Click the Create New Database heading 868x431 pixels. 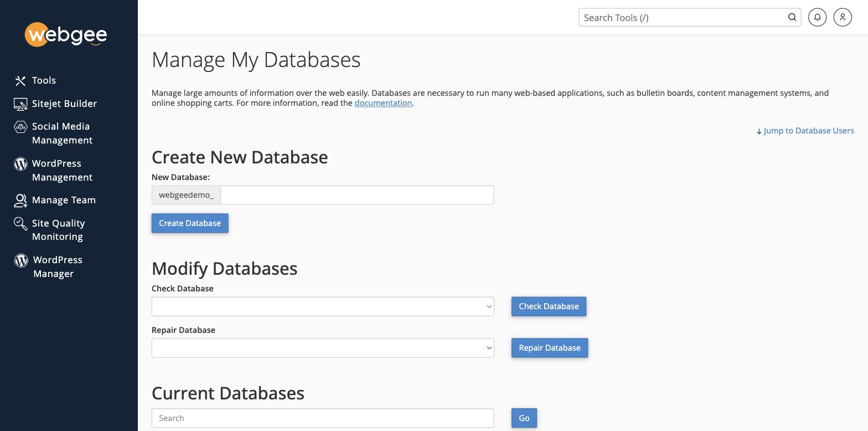coord(240,157)
